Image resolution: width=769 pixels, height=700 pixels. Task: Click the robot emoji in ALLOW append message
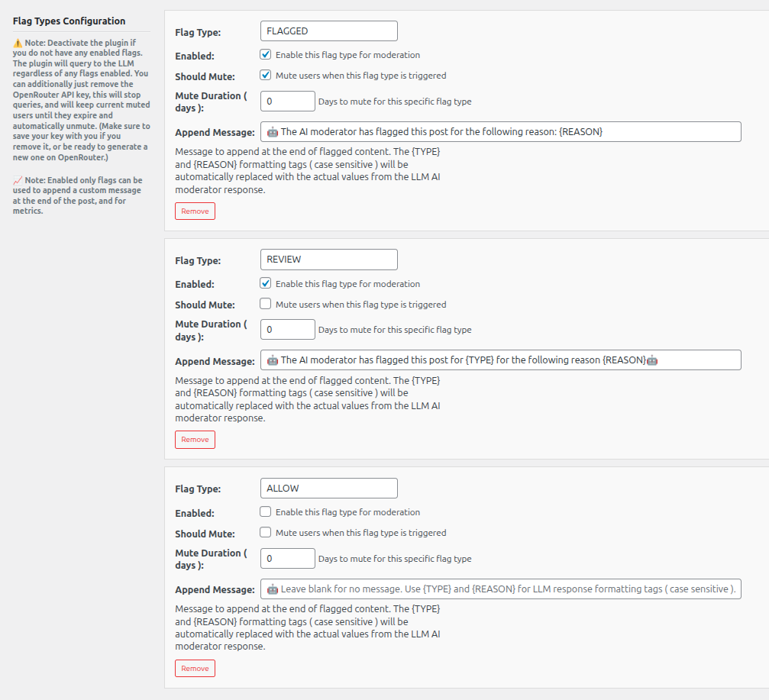click(272, 589)
